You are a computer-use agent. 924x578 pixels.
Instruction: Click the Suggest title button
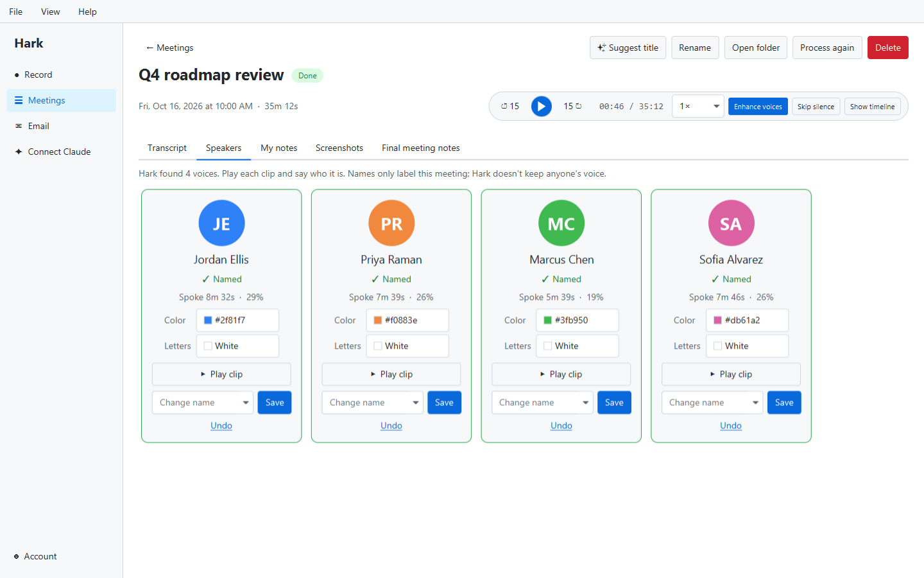[628, 48]
